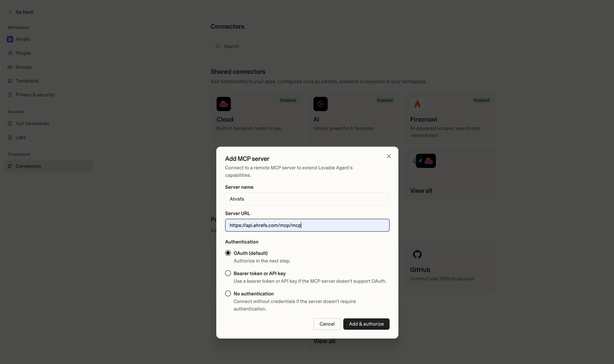Click the Labs flask icon

tap(10, 137)
